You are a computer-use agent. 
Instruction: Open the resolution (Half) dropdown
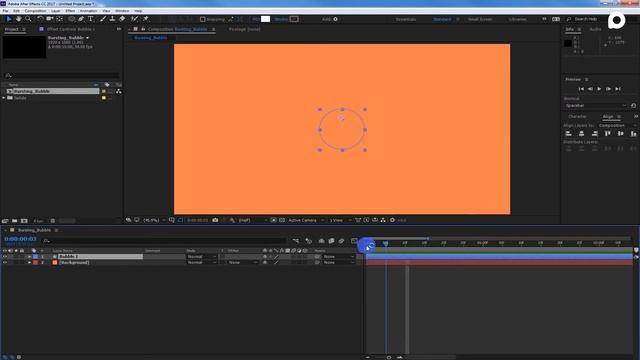point(252,220)
